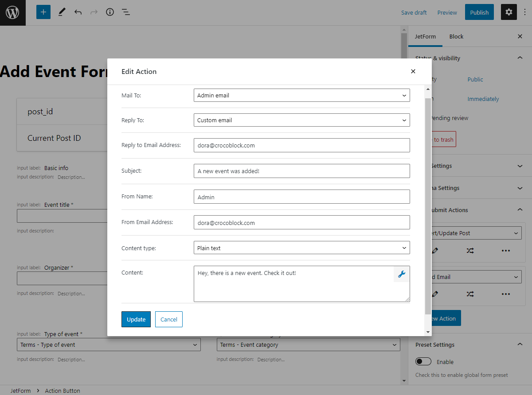Undo the last change
Viewport: 532px width, 395px height.
78,12
